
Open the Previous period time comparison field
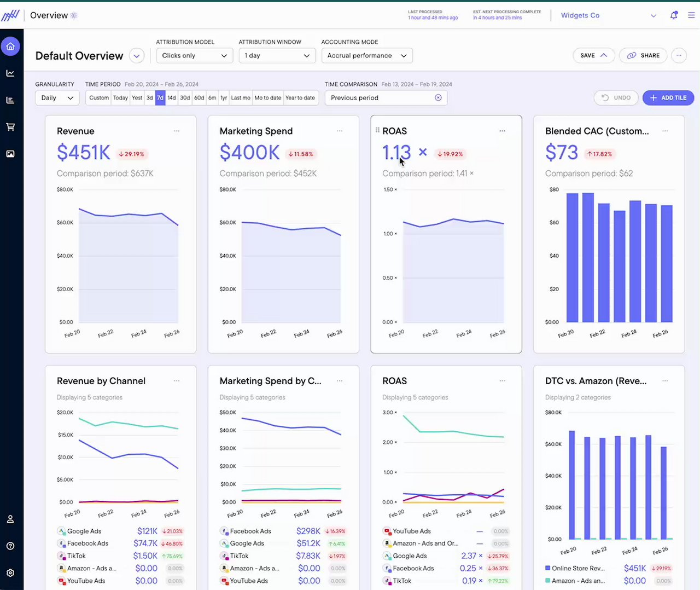(386, 98)
